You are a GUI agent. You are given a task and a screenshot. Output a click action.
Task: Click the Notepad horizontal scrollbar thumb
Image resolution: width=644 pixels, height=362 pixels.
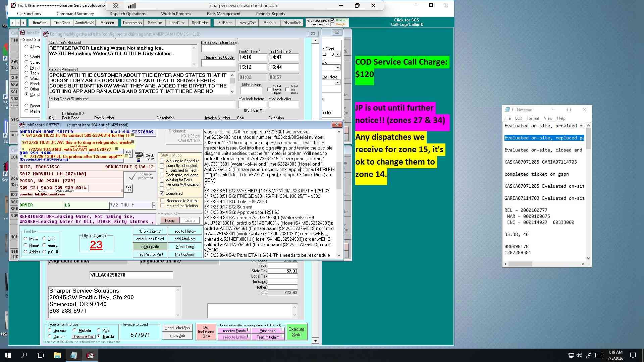coord(520,264)
